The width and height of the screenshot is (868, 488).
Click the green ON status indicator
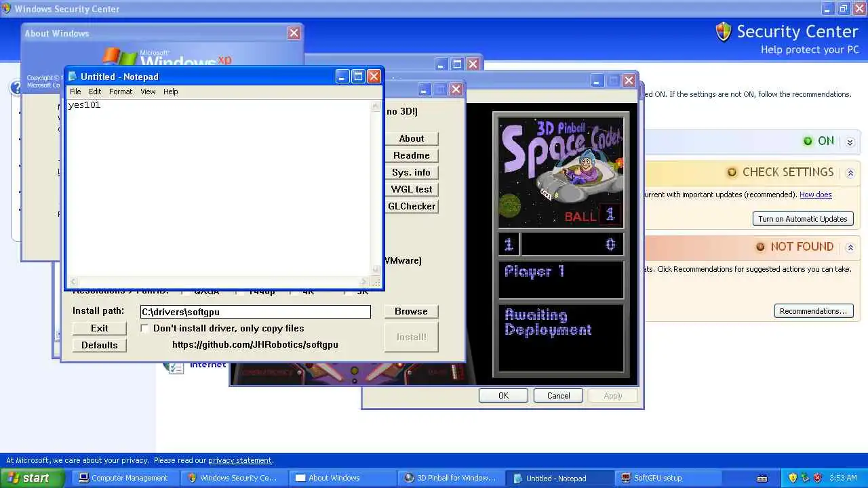click(808, 141)
